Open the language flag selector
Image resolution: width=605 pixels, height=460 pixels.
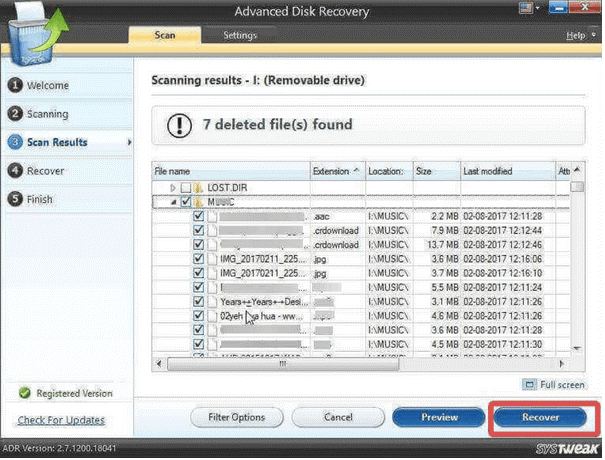tap(526, 8)
